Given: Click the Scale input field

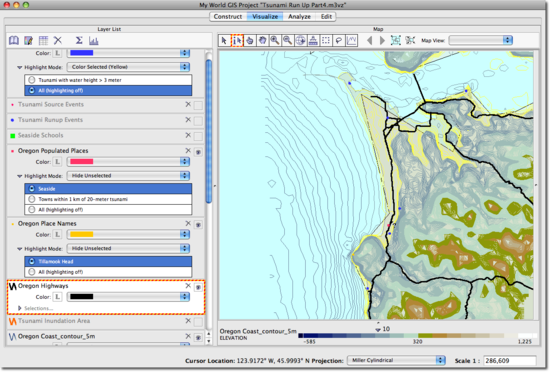Looking at the screenshot, I should [x=510, y=360].
